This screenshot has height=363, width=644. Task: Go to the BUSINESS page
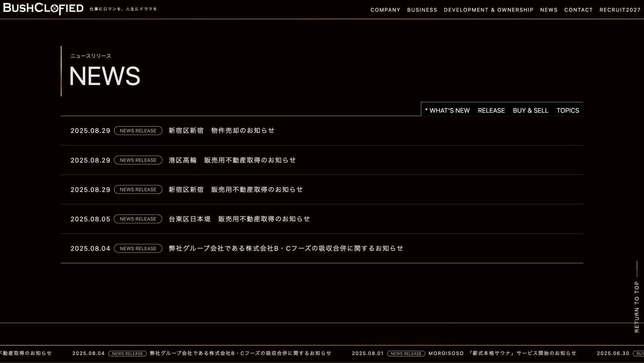tap(422, 10)
